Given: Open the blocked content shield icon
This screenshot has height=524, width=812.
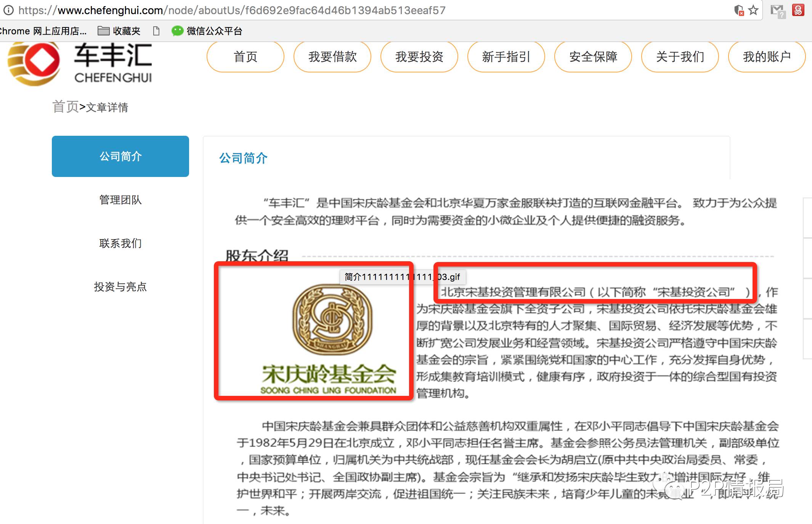Looking at the screenshot, I should [739, 10].
